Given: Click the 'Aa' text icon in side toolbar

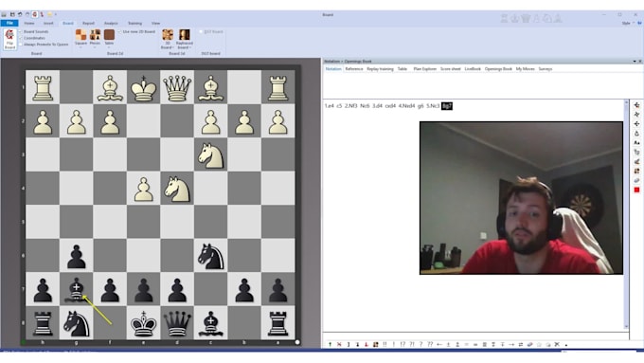Looking at the screenshot, I should tap(636, 143).
